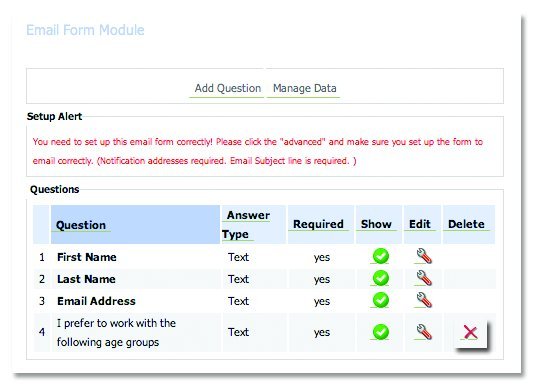Click 'Text' answer type in Last Name row

point(238,279)
